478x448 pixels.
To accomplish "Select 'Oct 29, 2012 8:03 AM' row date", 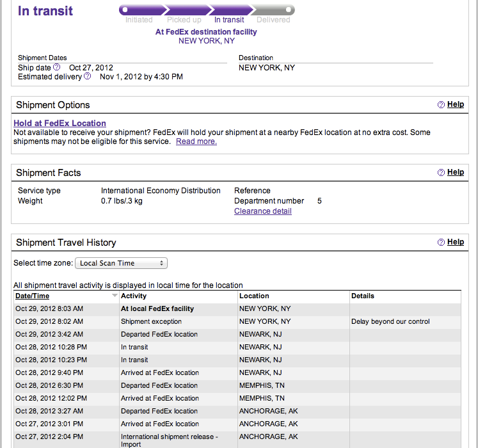I will (49, 308).
